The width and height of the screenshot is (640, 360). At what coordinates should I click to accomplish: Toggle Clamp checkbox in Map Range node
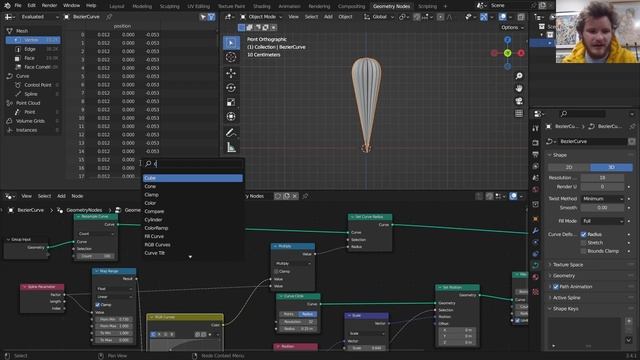[x=98, y=305]
